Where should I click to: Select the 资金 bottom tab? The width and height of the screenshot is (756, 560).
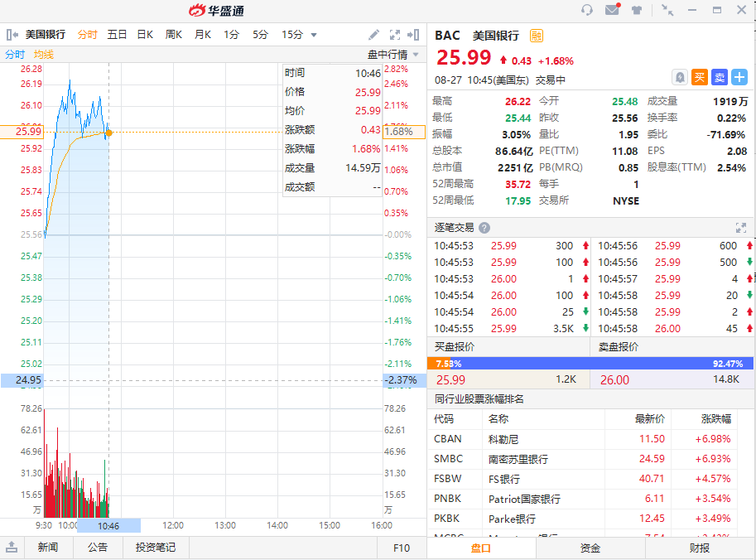(590, 548)
